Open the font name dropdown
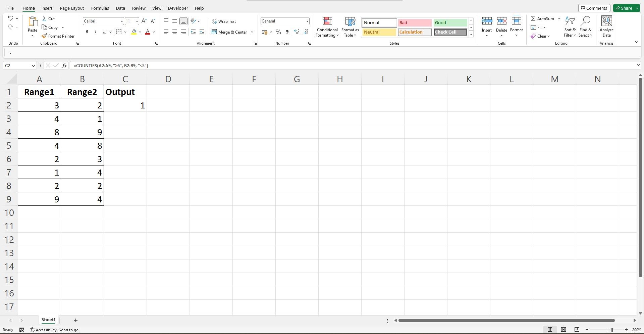Image resolution: width=644 pixels, height=334 pixels. coord(121,21)
